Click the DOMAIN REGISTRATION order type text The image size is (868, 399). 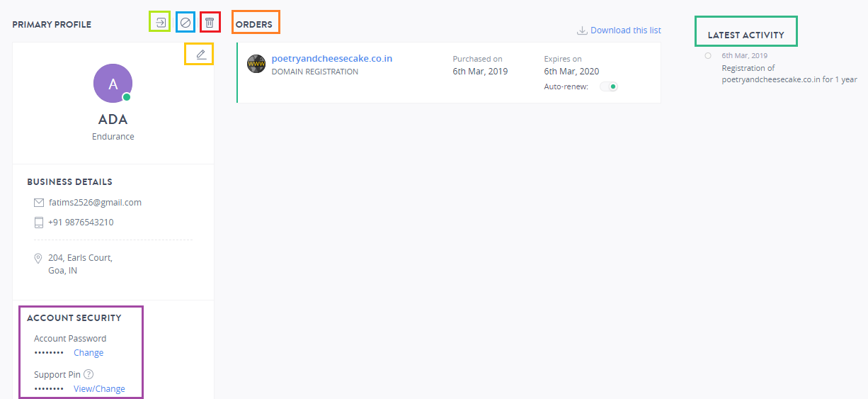pos(315,72)
